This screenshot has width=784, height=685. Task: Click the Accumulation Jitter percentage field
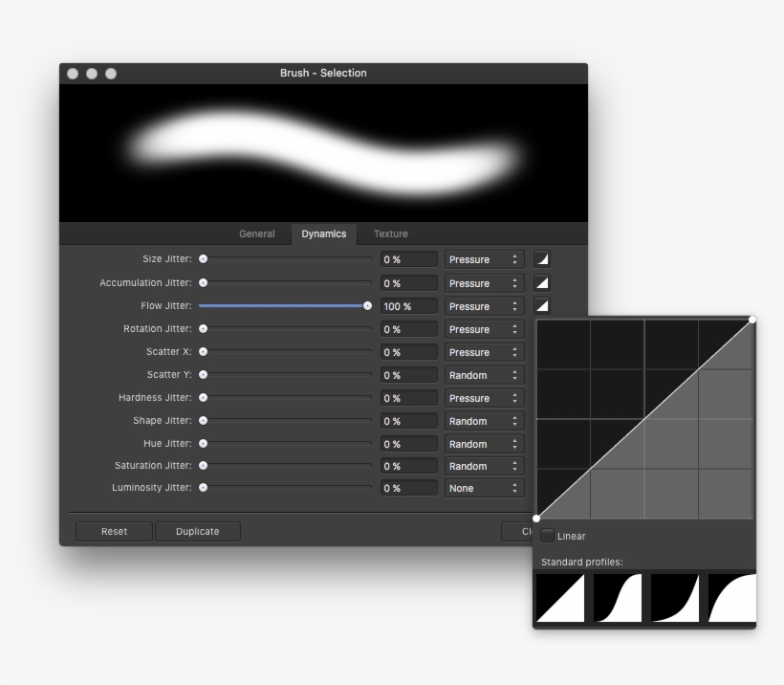408,283
